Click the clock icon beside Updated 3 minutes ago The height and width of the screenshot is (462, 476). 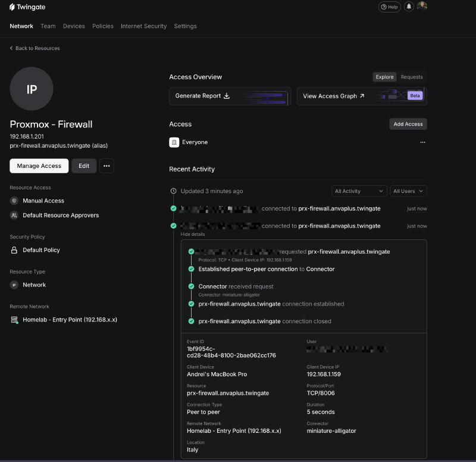(x=173, y=191)
